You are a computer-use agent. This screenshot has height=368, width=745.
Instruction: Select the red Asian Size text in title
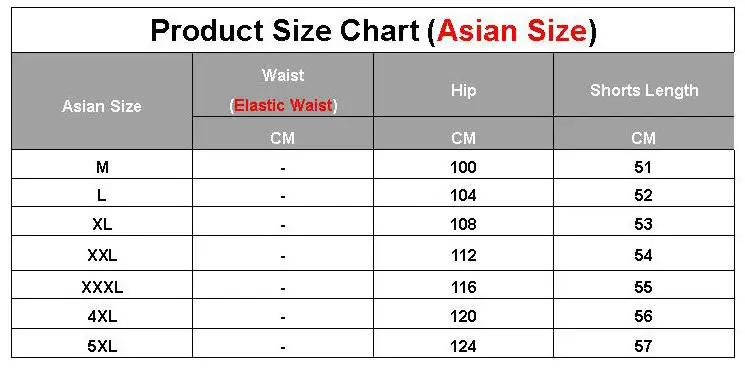click(512, 31)
